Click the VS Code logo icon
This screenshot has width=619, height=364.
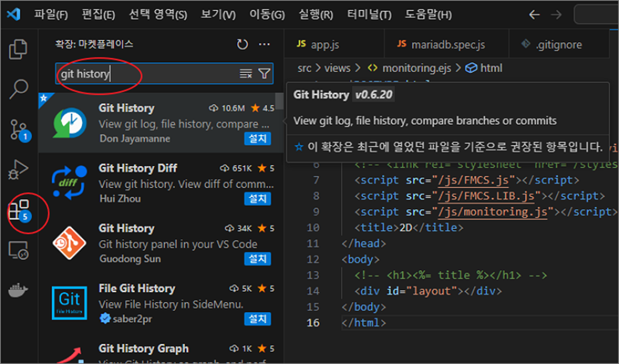[14, 14]
